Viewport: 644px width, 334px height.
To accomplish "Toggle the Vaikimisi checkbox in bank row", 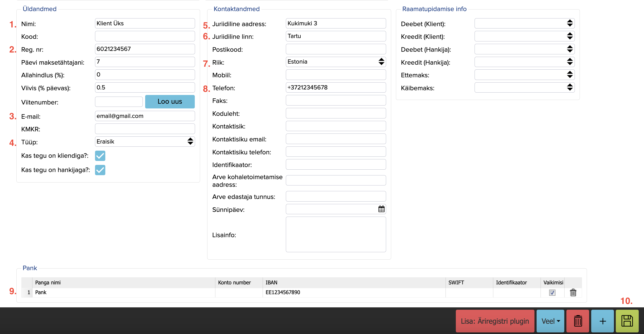I will (552, 292).
